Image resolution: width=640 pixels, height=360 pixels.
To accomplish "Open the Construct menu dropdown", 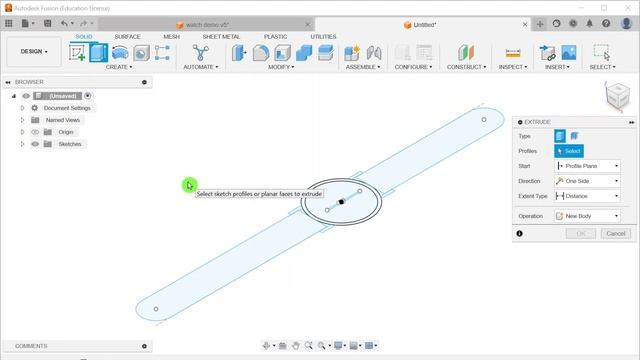I will pos(466,67).
